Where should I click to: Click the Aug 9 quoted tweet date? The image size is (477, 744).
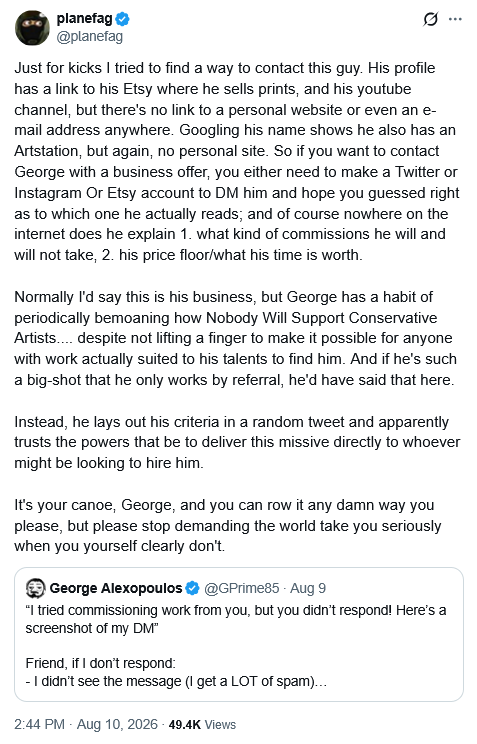[x=308, y=588]
